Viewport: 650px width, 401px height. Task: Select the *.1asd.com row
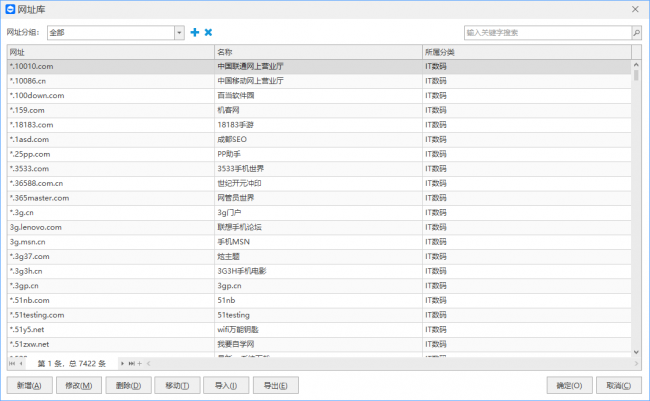(x=319, y=139)
